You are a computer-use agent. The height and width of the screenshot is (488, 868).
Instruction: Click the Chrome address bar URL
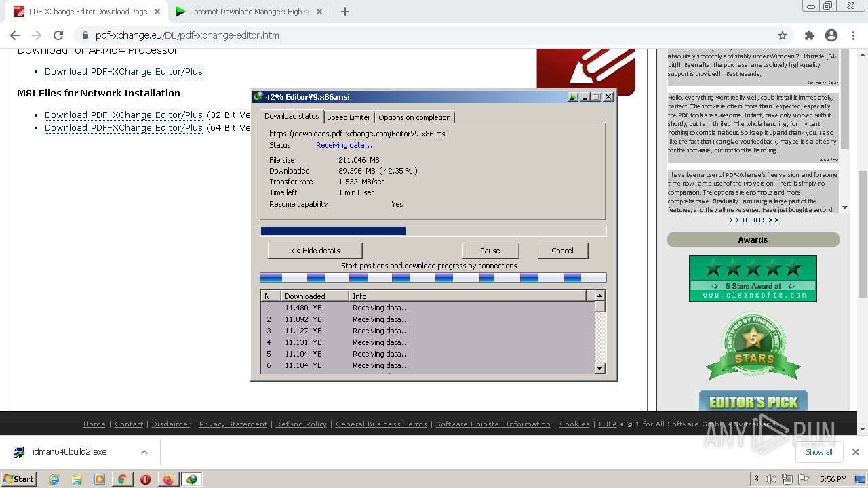tap(187, 35)
